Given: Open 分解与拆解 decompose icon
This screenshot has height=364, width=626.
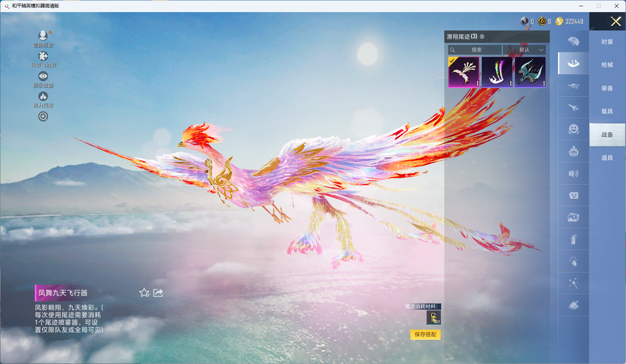Looking at the screenshot, I should point(43,56).
